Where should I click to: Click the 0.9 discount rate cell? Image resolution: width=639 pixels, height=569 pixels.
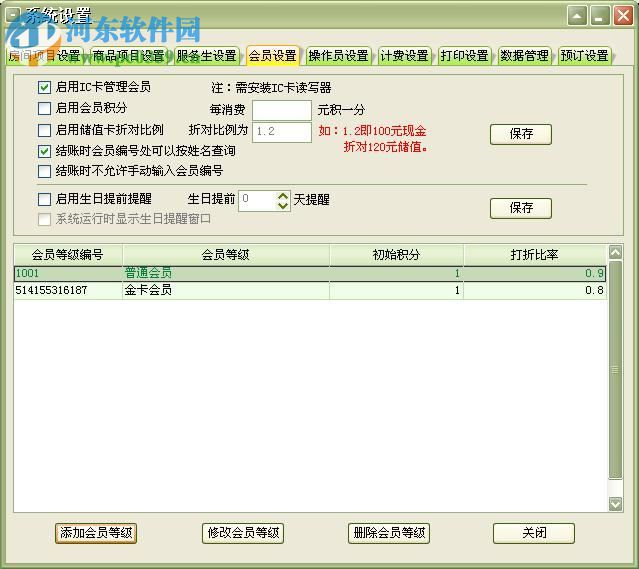[535, 273]
